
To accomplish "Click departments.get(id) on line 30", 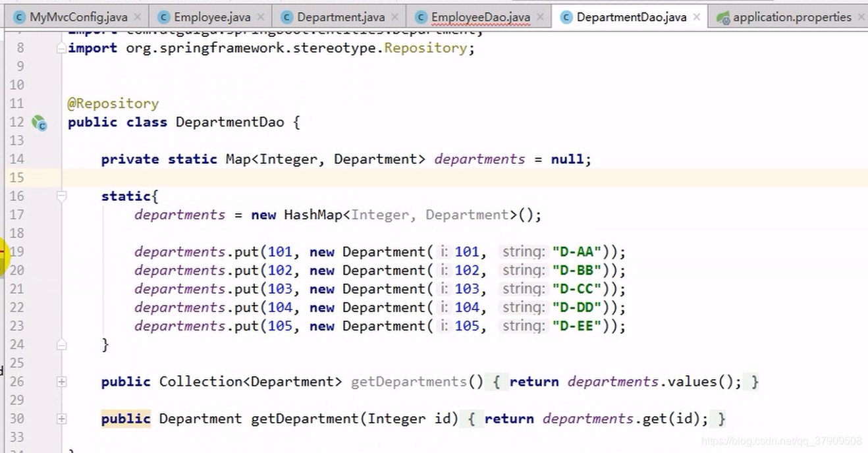I will coord(622,418).
